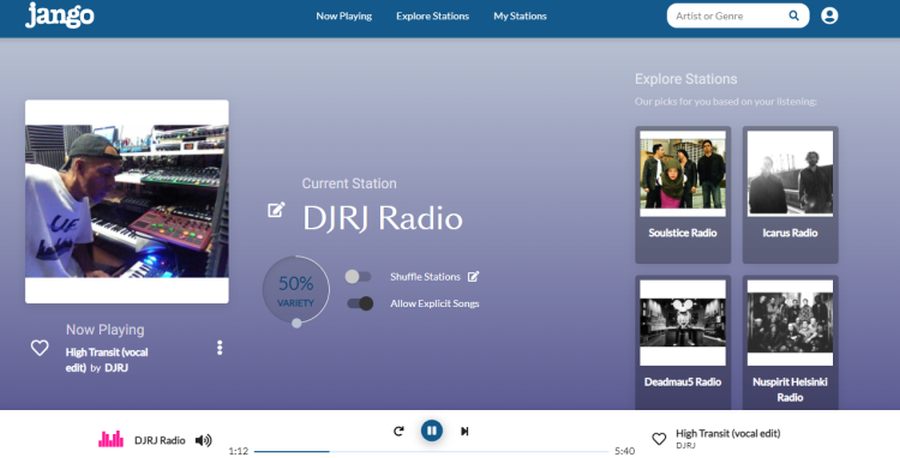Click the Nuspirit Helsinki group photo
Image resolution: width=900 pixels, height=458 pixels.
pos(790,323)
